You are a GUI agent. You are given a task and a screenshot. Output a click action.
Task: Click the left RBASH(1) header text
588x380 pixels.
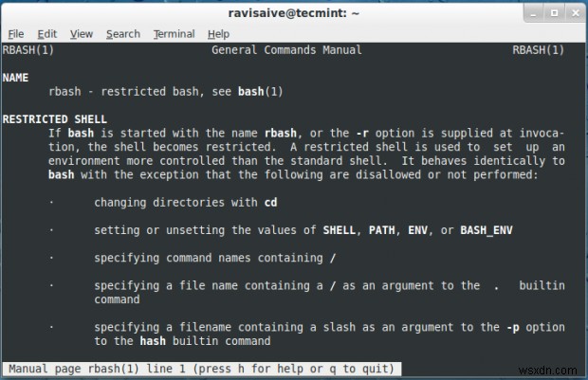click(28, 50)
